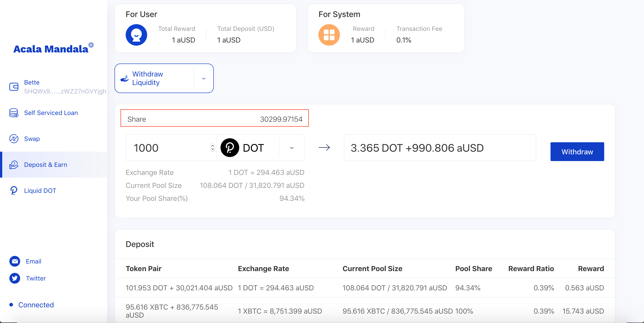This screenshot has height=323, width=644.
Task: Click the account address 5HQWx9......zWZ27nGVYjgh
Action: [65, 91]
